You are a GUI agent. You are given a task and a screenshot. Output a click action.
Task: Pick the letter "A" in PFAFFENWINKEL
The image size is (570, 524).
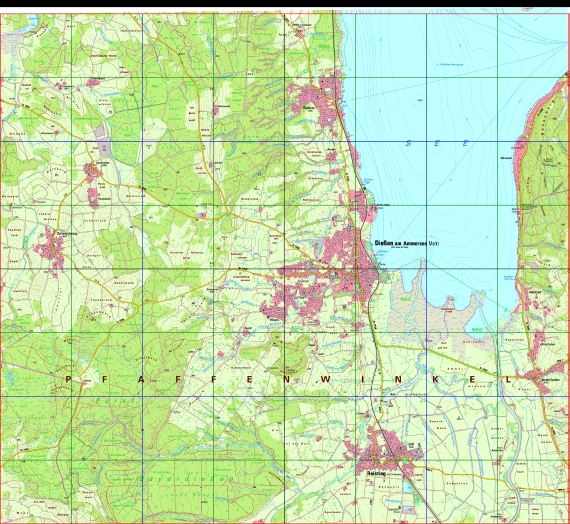click(x=141, y=380)
